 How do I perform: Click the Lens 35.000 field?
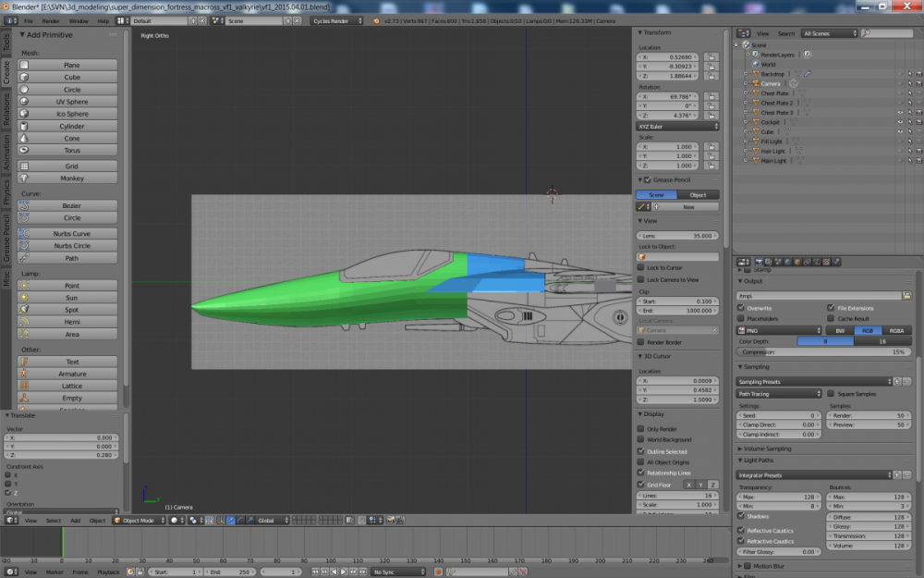677,235
